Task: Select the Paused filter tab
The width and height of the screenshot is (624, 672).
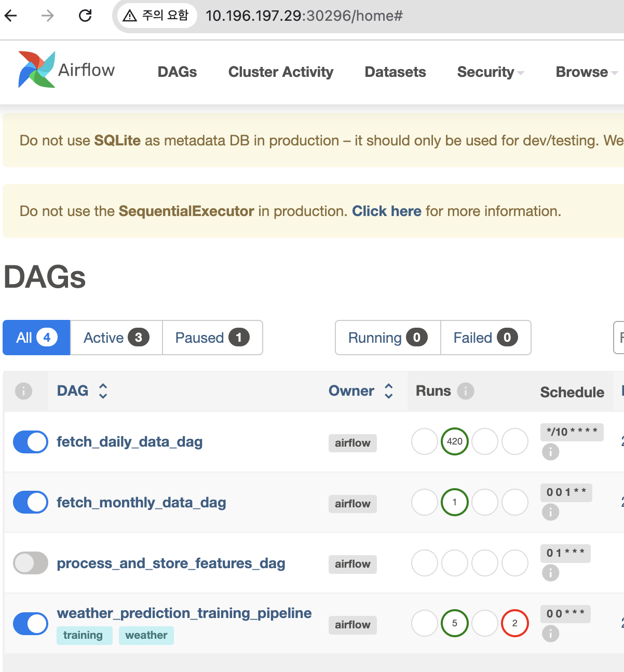Action: pos(212,338)
